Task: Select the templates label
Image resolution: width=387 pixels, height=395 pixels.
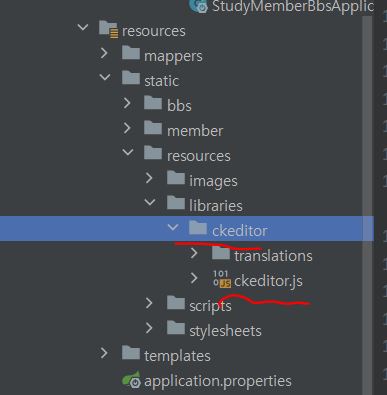Action: (177, 356)
